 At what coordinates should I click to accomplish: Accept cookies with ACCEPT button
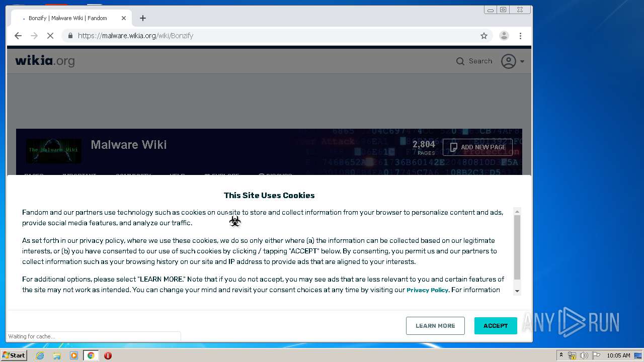coord(496,326)
